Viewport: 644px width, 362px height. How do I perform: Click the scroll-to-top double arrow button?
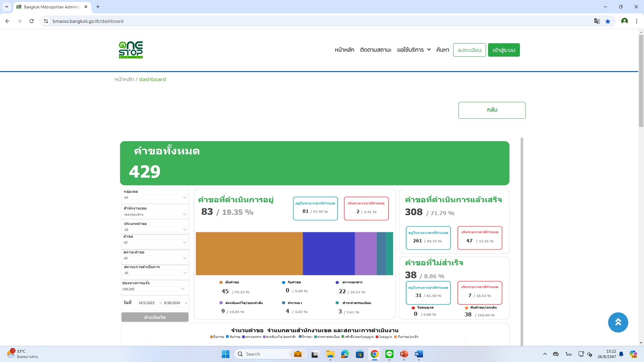click(618, 322)
